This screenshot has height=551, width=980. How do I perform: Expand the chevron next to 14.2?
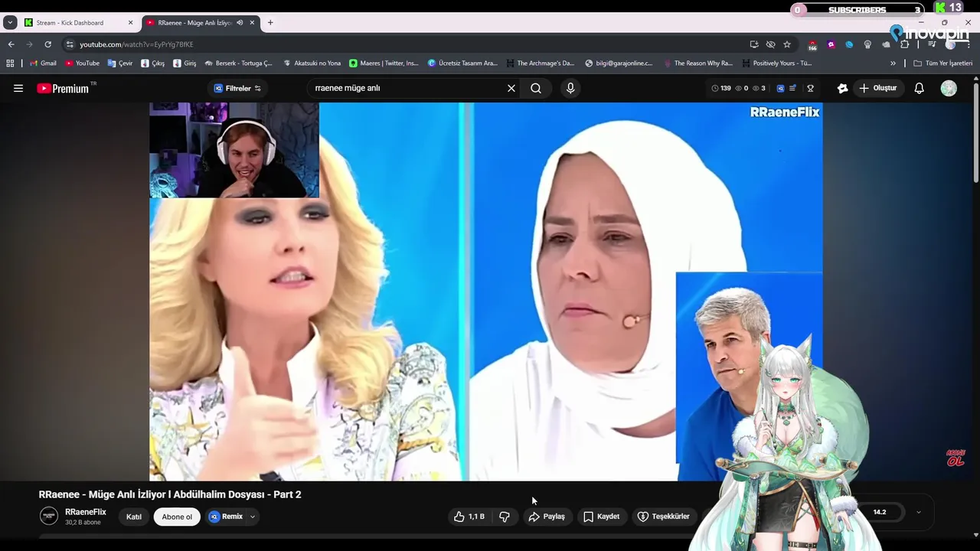pos(919,512)
